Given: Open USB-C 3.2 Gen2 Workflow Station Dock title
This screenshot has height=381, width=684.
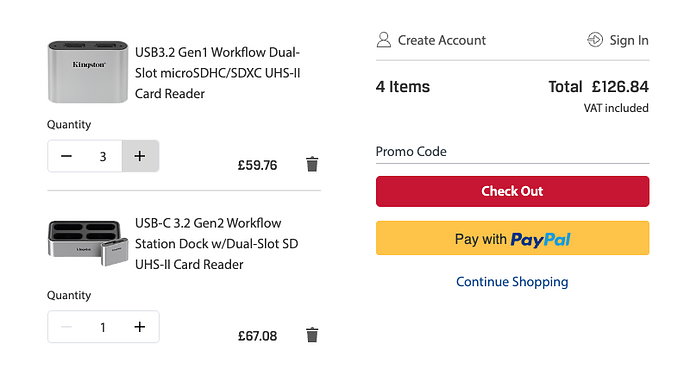Looking at the screenshot, I should point(216,244).
